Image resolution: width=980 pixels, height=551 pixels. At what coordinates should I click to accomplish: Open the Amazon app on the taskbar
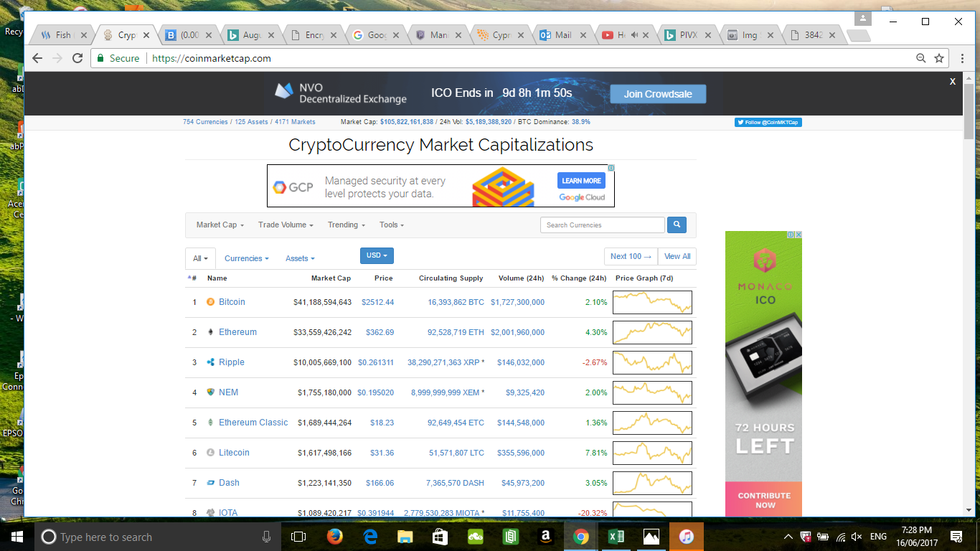[x=546, y=537]
